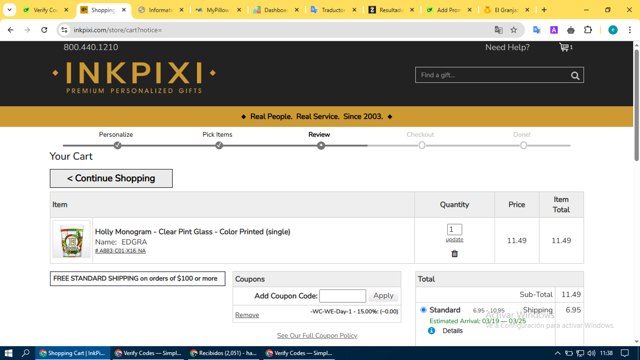The height and width of the screenshot is (360, 640).
Task: Open Shopping Cart taskbar window
Action: pyautogui.click(x=73, y=353)
